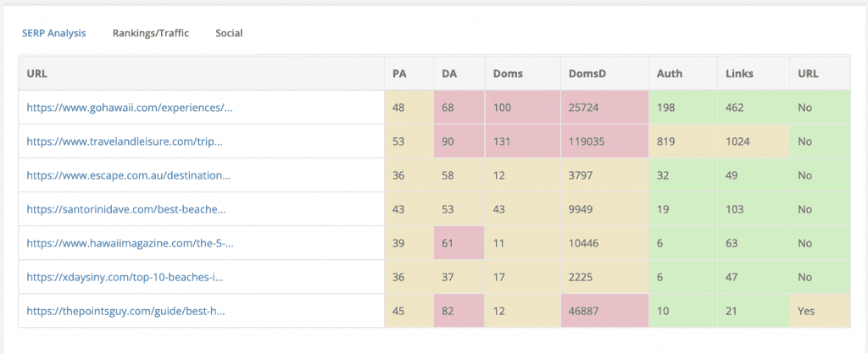Image resolution: width=868 pixels, height=354 pixels.
Task: Sort table by Auth column header
Action: (669, 73)
